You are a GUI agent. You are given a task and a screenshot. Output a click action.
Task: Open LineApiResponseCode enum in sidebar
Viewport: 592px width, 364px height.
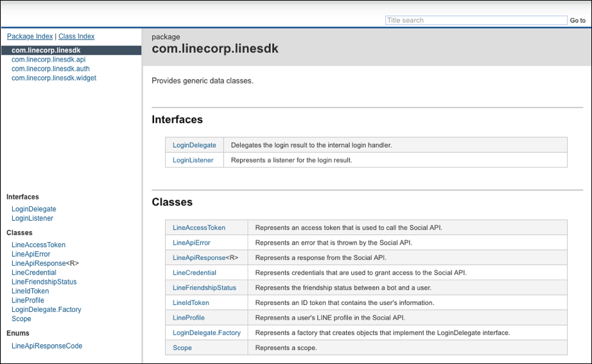pos(47,346)
